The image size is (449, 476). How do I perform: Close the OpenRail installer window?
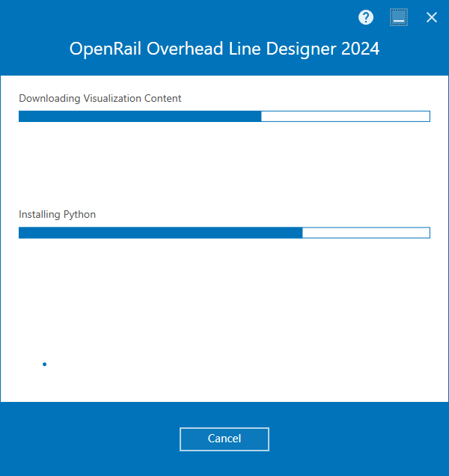(431, 17)
